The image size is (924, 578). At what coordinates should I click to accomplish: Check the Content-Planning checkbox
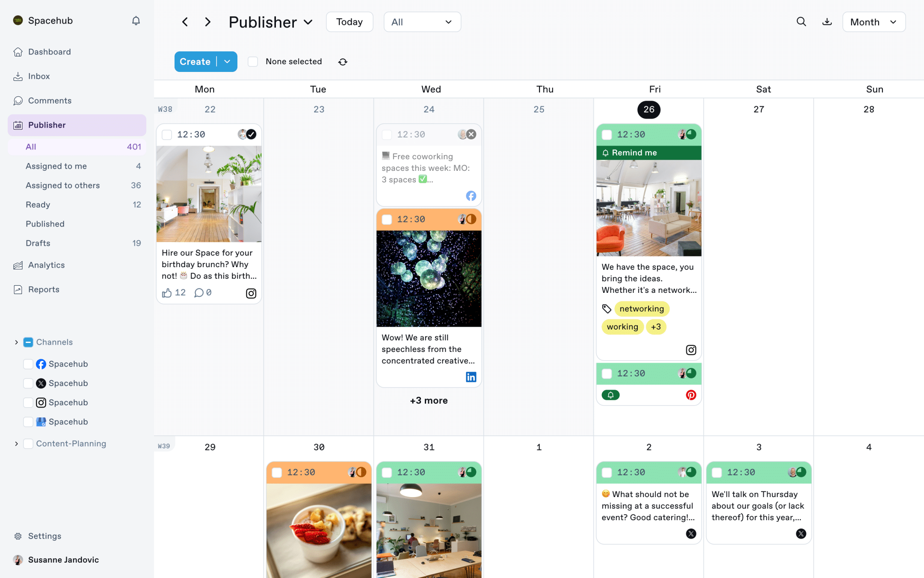pyautogui.click(x=28, y=444)
